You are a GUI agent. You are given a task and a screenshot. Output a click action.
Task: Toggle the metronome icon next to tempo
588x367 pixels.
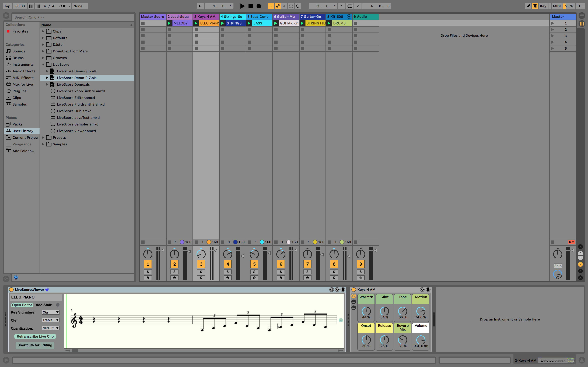[x=62, y=6]
